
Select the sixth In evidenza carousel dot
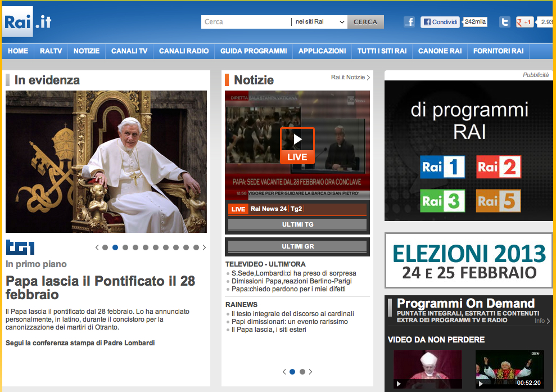click(156, 247)
